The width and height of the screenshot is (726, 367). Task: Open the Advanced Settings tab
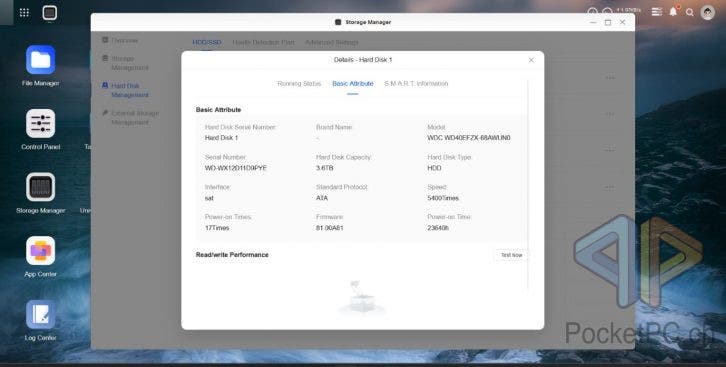point(332,42)
